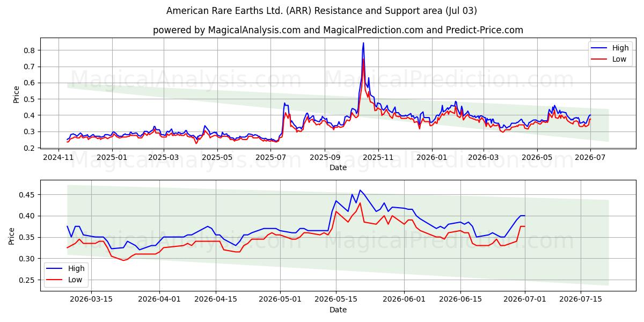Click the '0.2' price tick in top chart
This screenshot has height=322, width=644.
(x=30, y=148)
